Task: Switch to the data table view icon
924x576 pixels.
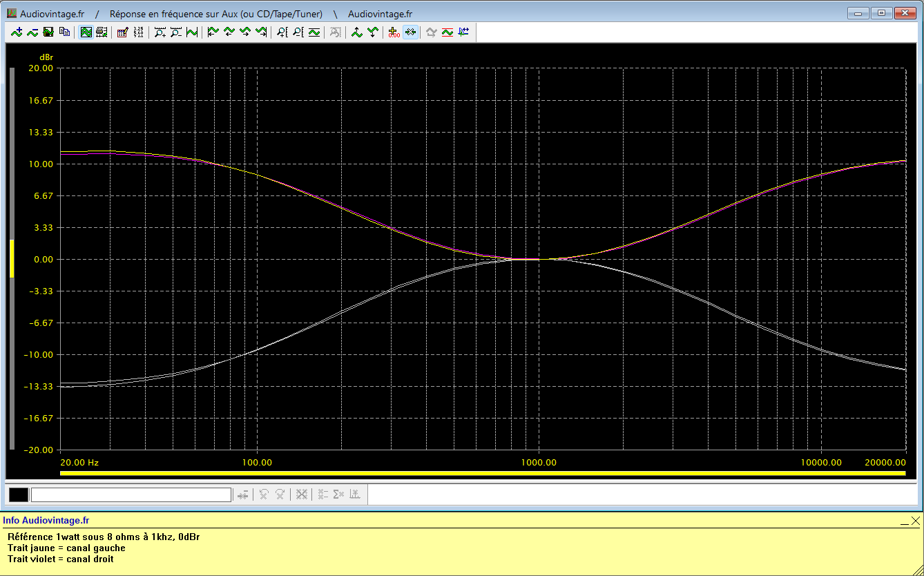Action: (102, 32)
